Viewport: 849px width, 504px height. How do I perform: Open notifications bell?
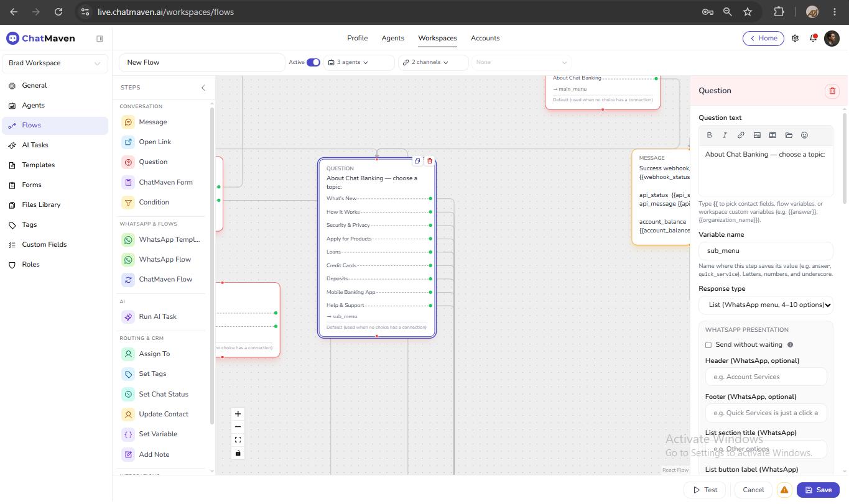point(813,39)
